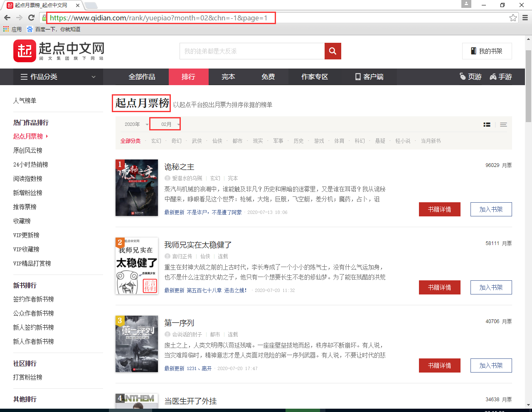Open 当医生开了外挂 title link

[190, 401]
